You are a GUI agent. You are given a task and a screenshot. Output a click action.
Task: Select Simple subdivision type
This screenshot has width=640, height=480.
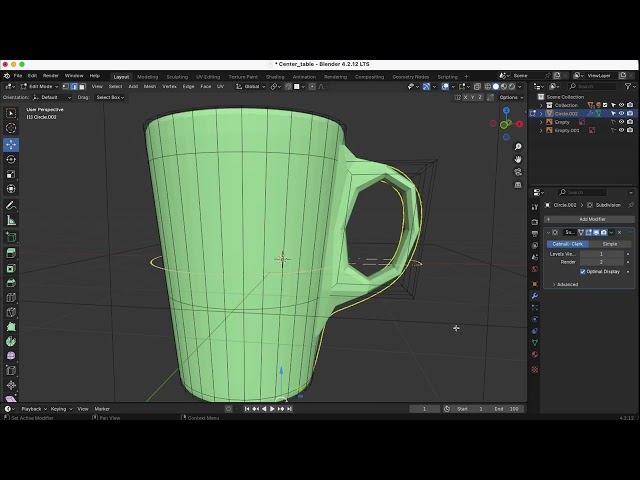tap(610, 244)
